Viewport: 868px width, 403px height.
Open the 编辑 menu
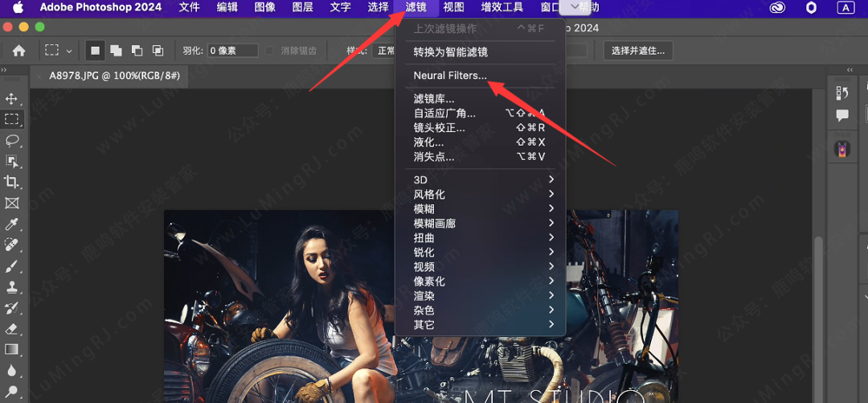227,8
